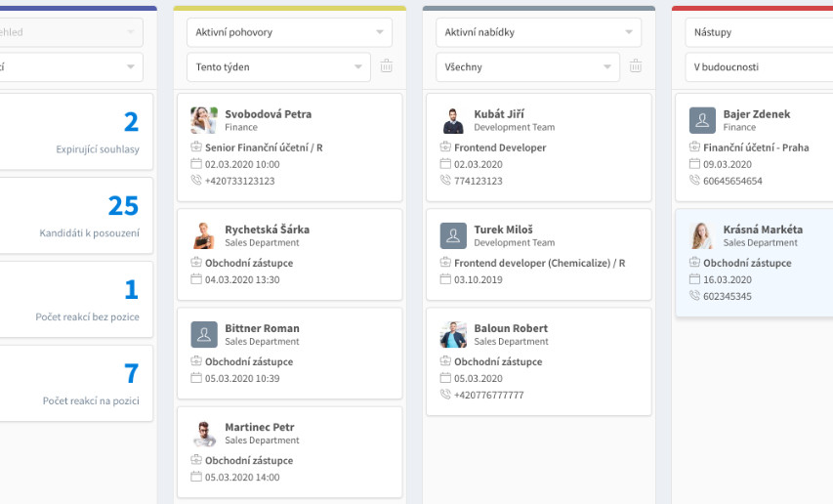Click placeholder avatar of Bittner Roman
The image size is (833, 504).
point(204,334)
